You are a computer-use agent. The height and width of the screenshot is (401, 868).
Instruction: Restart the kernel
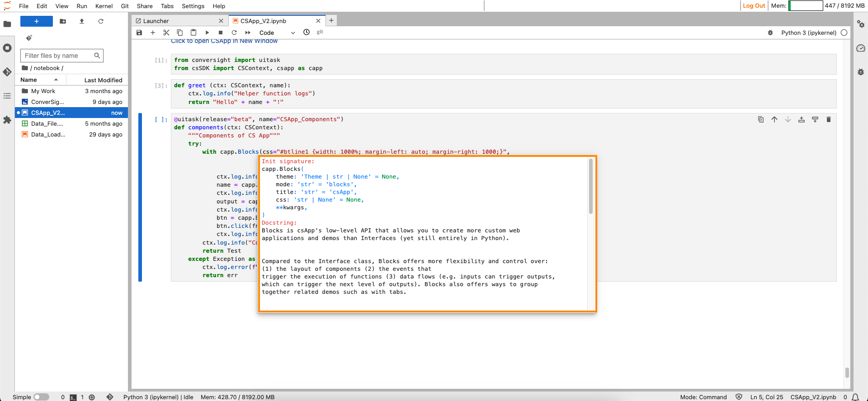[x=234, y=33]
